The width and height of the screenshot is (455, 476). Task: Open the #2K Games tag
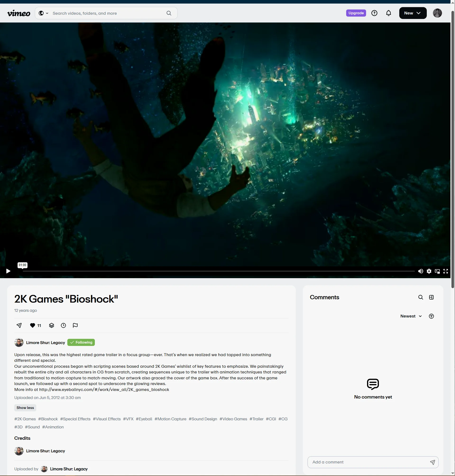(x=25, y=419)
